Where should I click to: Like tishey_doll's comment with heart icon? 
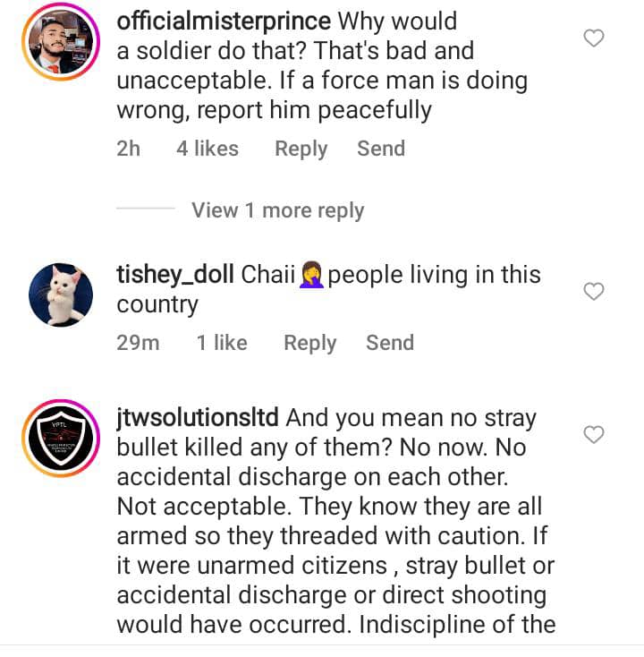tap(593, 291)
